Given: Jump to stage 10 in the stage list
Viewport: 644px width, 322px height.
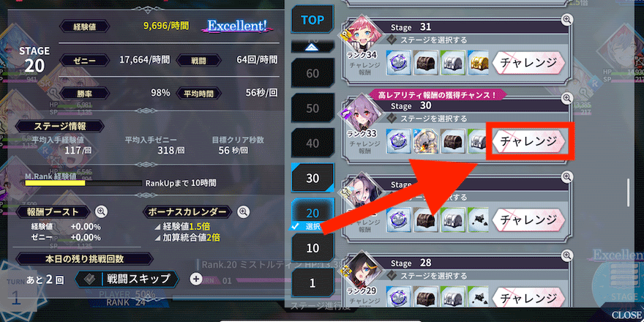Looking at the screenshot, I should [x=312, y=248].
